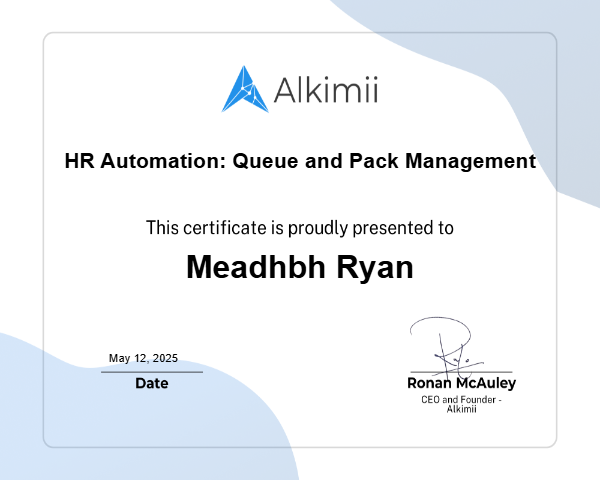Image resolution: width=600 pixels, height=480 pixels.
Task: Click 'This certificate is proudly presented to'
Action: click(300, 228)
